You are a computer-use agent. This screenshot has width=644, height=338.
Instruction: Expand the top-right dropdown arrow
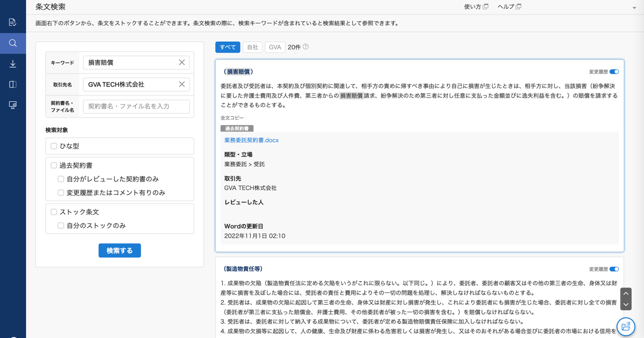pyautogui.click(x=634, y=8)
